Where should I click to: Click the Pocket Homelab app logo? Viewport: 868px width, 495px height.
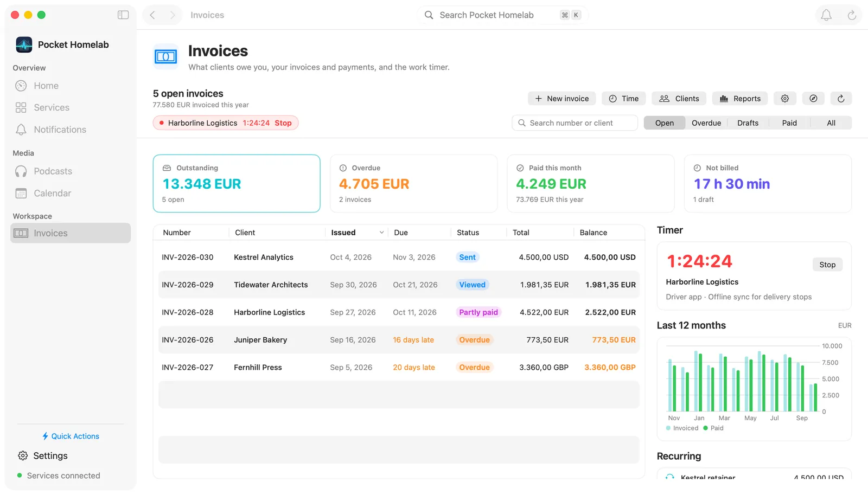click(x=24, y=44)
